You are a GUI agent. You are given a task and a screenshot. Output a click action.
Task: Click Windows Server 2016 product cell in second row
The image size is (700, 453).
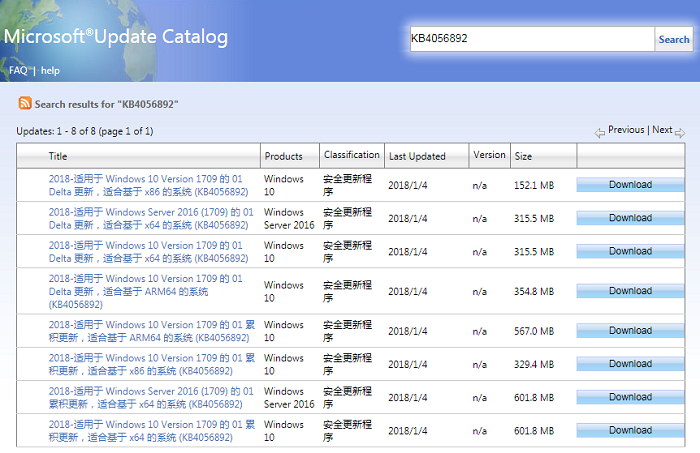[289, 218]
